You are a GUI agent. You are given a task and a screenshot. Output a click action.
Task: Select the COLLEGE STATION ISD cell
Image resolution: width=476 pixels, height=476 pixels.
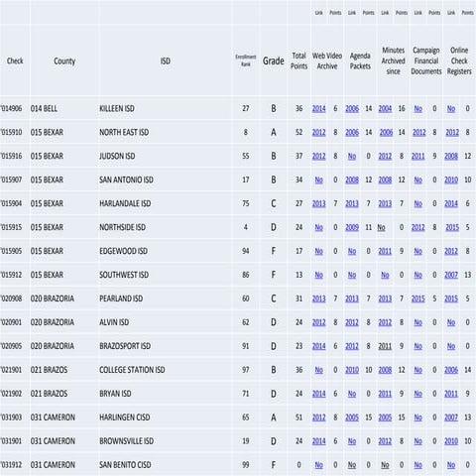(132, 370)
